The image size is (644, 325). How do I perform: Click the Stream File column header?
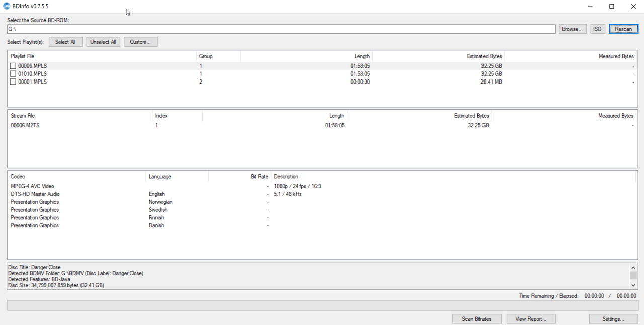coord(80,116)
